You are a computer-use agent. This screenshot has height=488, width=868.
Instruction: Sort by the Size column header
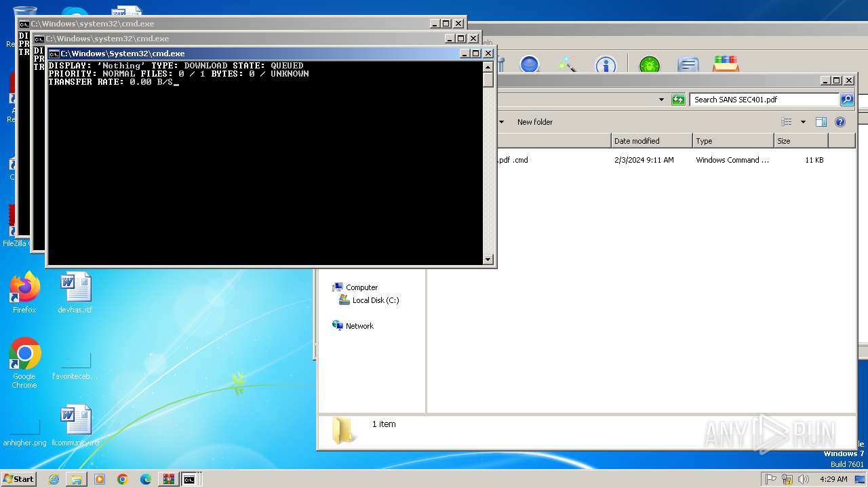click(801, 141)
